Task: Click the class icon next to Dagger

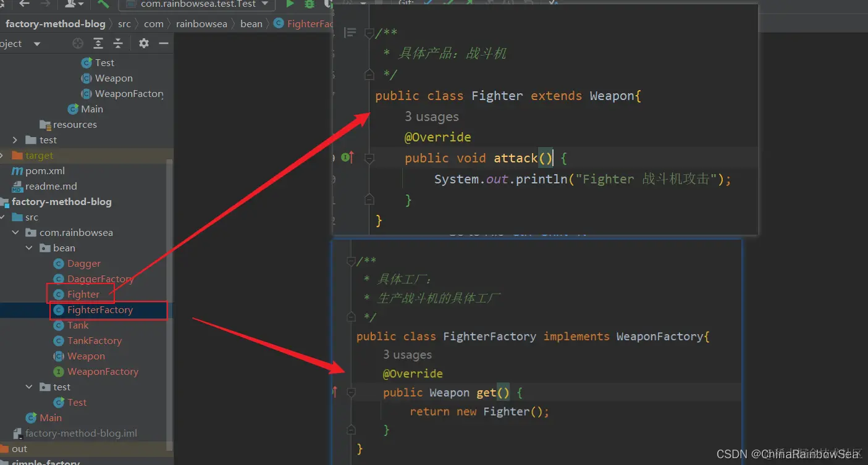Action: 59,264
